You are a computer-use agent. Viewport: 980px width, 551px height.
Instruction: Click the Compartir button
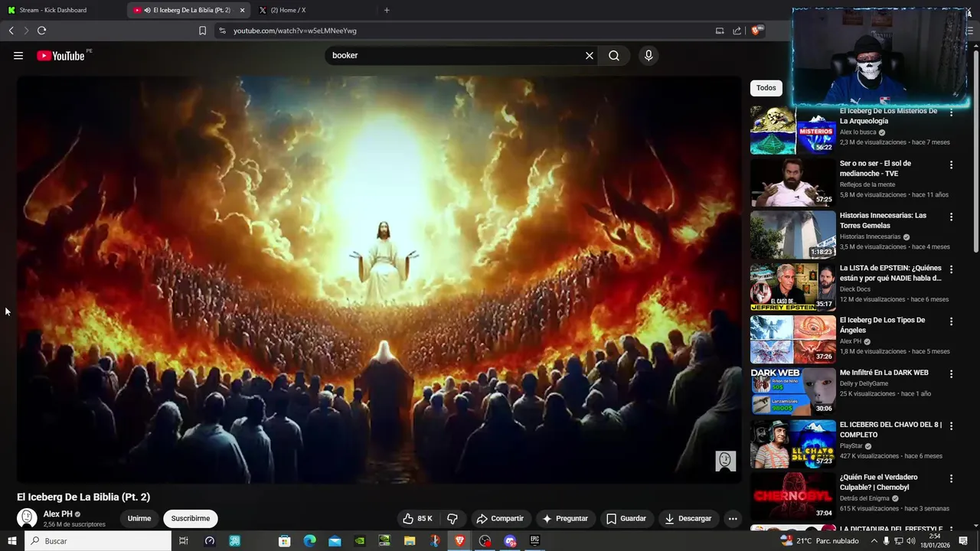(500, 518)
